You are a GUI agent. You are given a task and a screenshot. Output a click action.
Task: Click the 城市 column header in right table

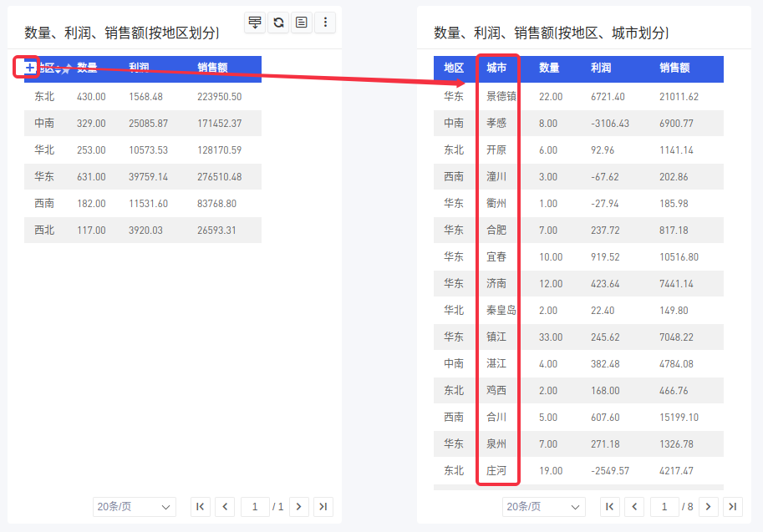(x=496, y=68)
